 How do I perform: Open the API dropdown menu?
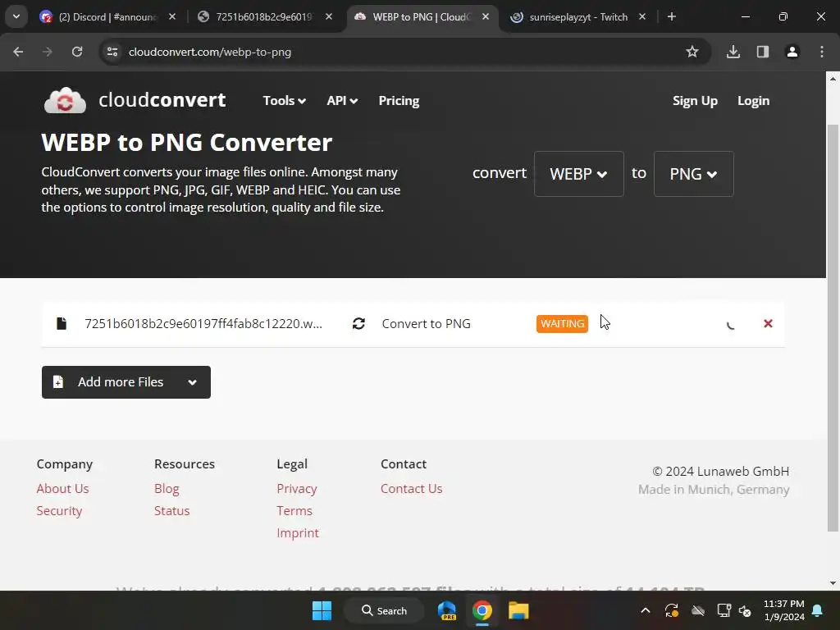[342, 101]
